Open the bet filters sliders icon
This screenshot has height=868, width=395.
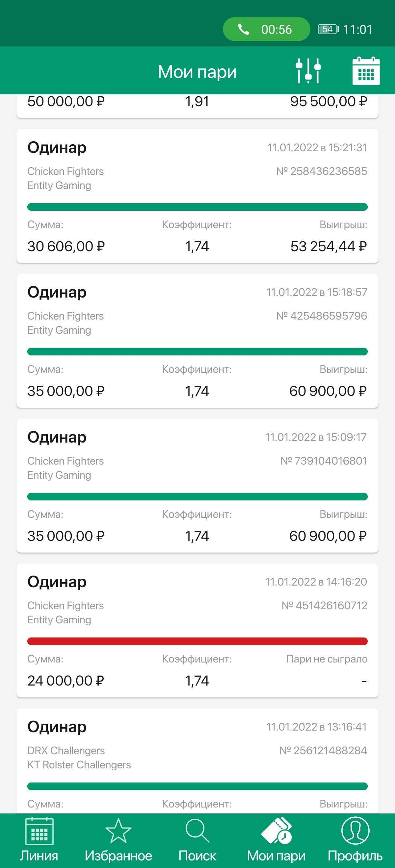click(308, 71)
